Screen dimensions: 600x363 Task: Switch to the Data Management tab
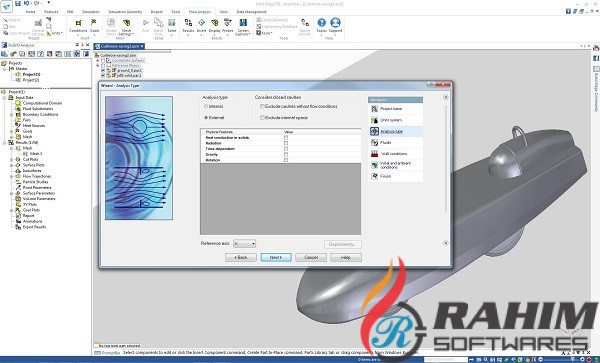251,12
